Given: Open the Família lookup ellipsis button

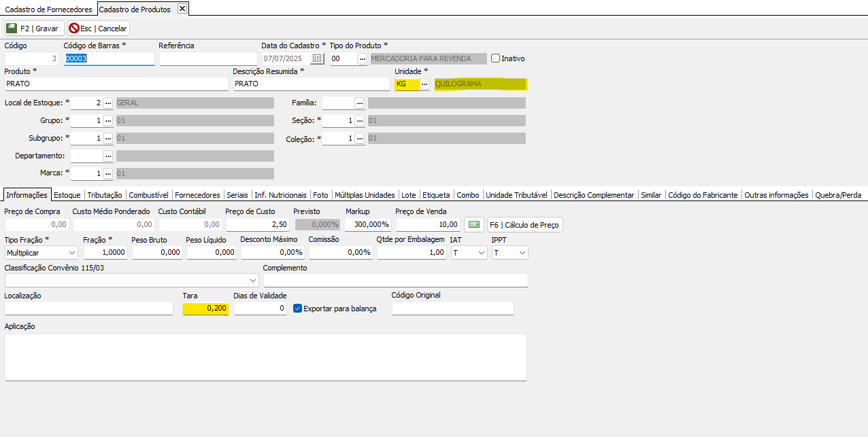Looking at the screenshot, I should coord(359,103).
